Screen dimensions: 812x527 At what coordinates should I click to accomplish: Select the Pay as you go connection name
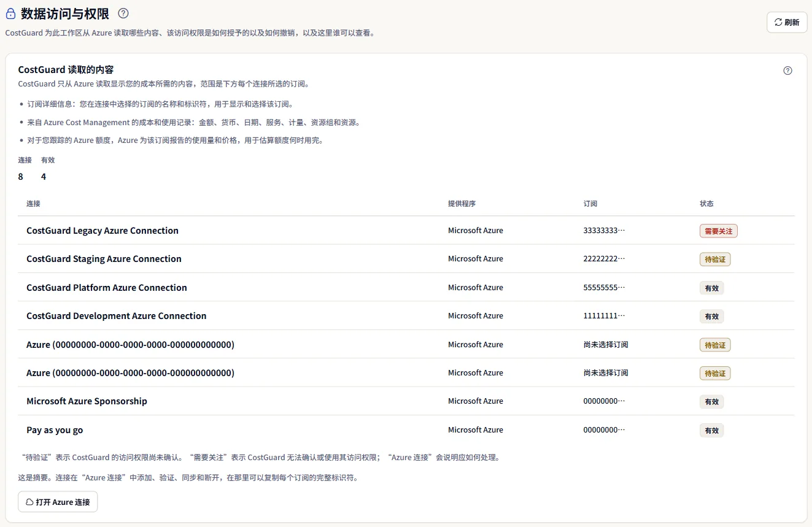[55, 430]
